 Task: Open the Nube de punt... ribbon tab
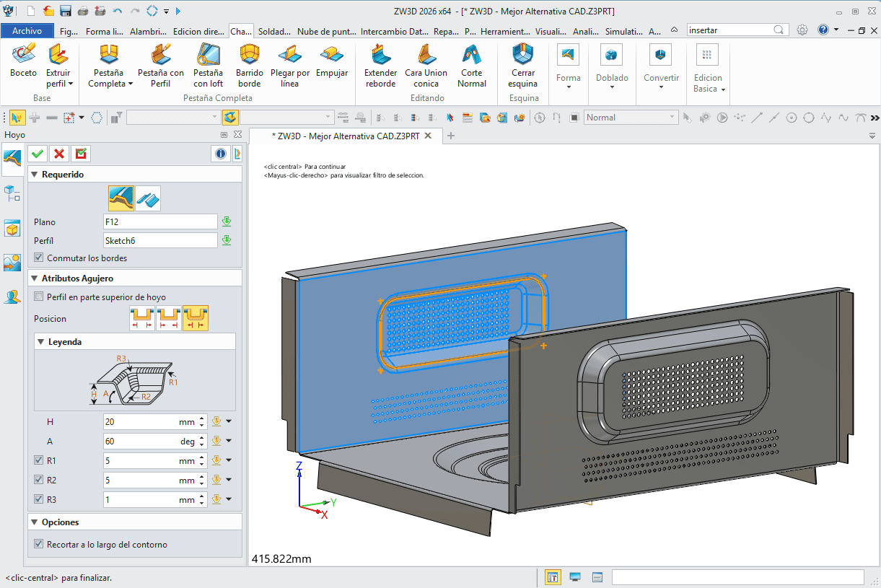coord(325,31)
